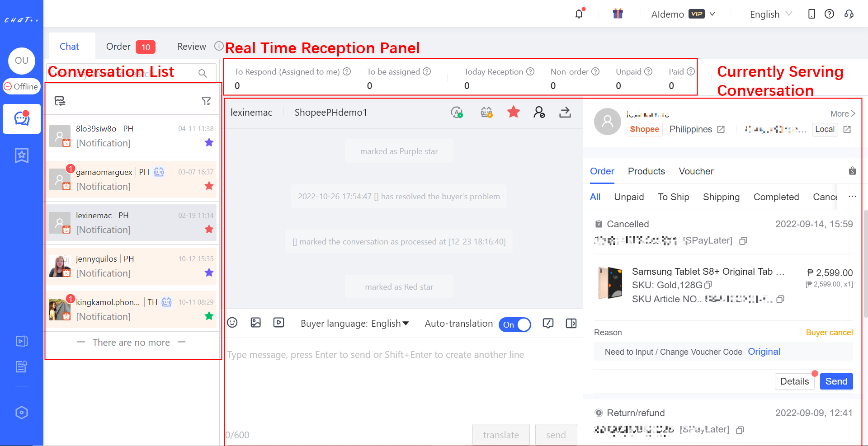Click the red star mark in chat header

tap(513, 113)
